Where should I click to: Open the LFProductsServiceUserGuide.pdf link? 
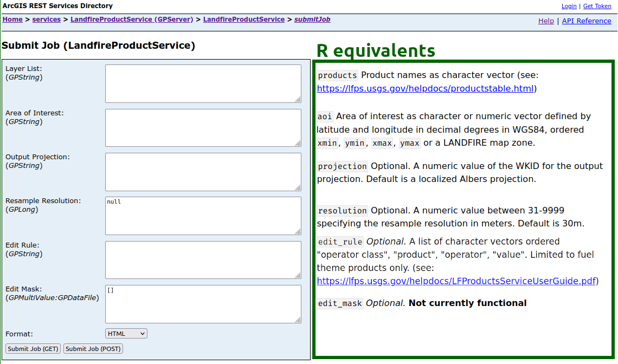pyautogui.click(x=456, y=281)
